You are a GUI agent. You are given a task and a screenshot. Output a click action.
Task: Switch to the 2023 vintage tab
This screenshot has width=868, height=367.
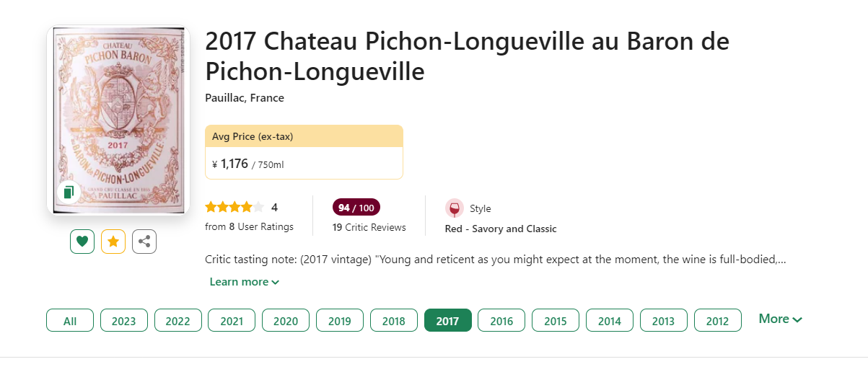tap(123, 321)
